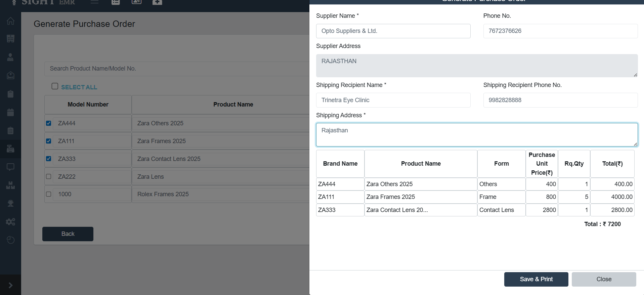Open the pie chart reports icon

(x=10, y=240)
